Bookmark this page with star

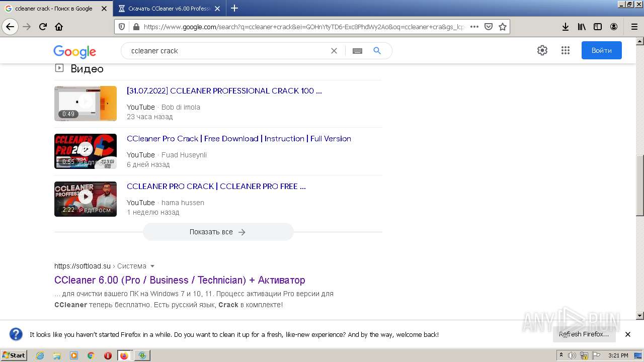(502, 27)
